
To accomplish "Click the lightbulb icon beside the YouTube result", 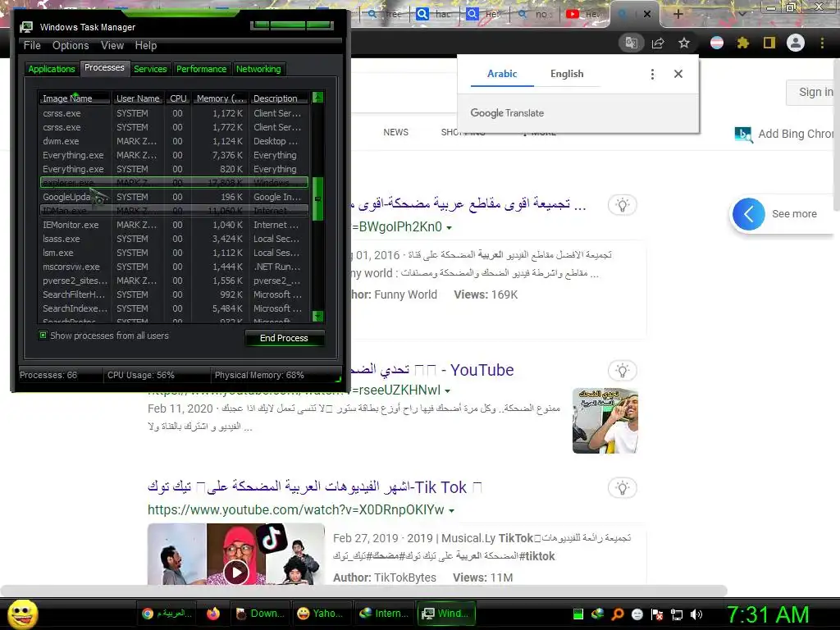I will 622,370.
